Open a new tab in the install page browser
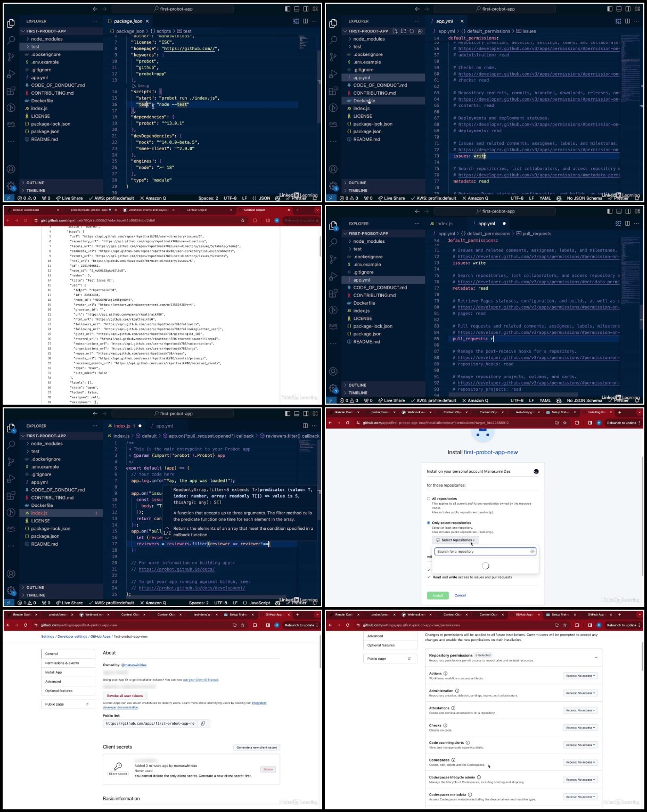The image size is (647, 812). click(x=620, y=412)
